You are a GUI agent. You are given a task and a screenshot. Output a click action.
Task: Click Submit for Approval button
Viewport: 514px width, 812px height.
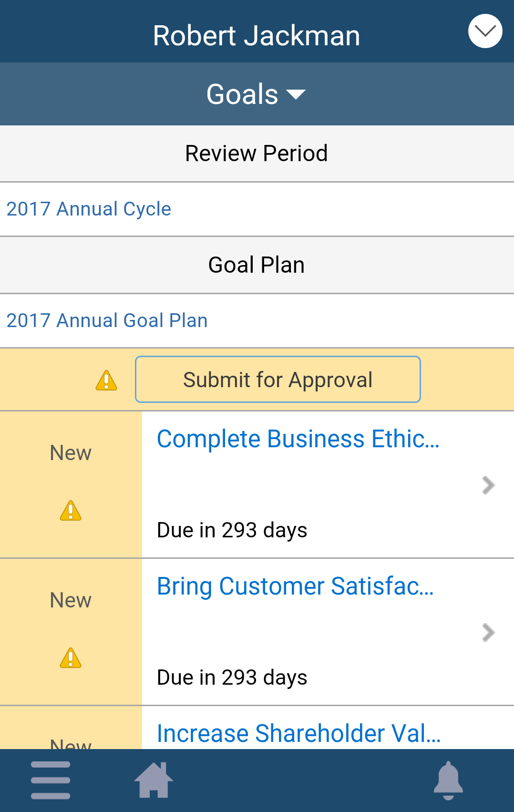pyautogui.click(x=278, y=380)
